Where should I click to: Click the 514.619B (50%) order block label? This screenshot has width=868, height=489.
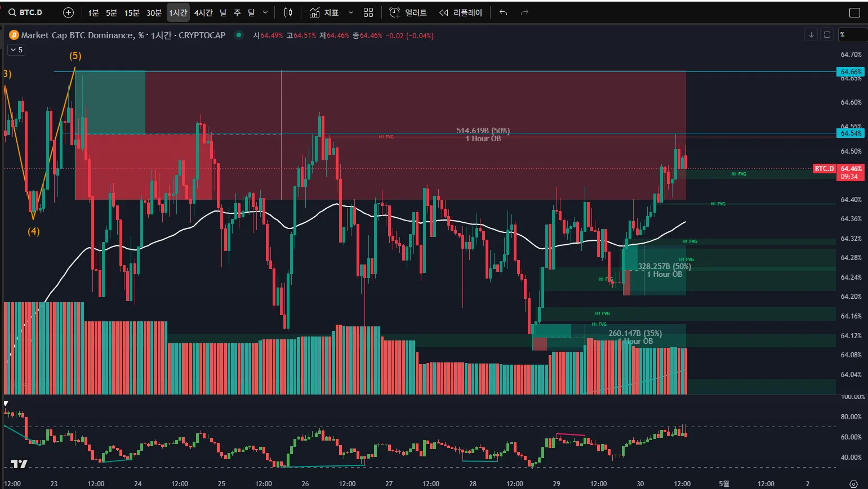(x=483, y=131)
